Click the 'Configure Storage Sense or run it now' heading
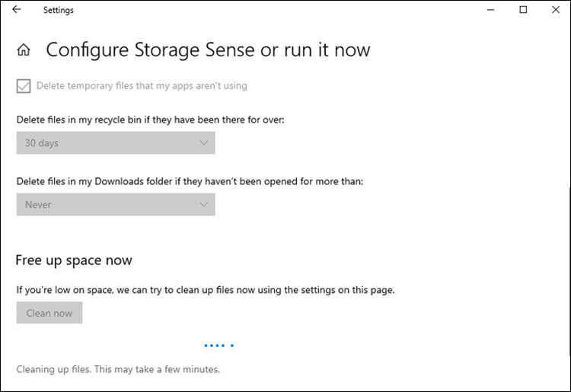 pos(208,50)
